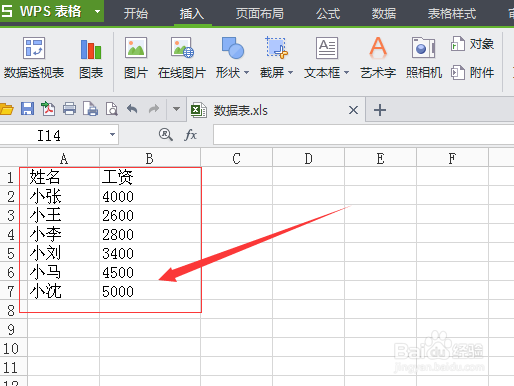Switch to the 开始 tab
This screenshot has width=514, height=386.
(x=136, y=14)
